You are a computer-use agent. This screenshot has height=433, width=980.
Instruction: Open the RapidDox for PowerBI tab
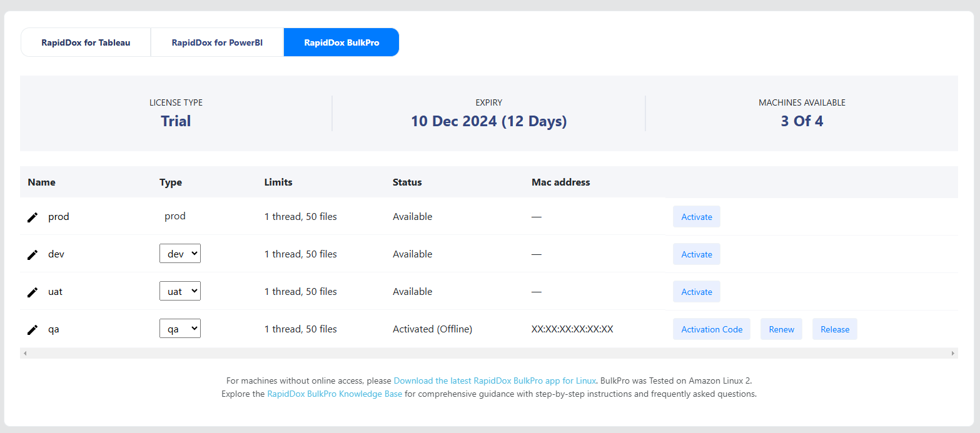(217, 42)
